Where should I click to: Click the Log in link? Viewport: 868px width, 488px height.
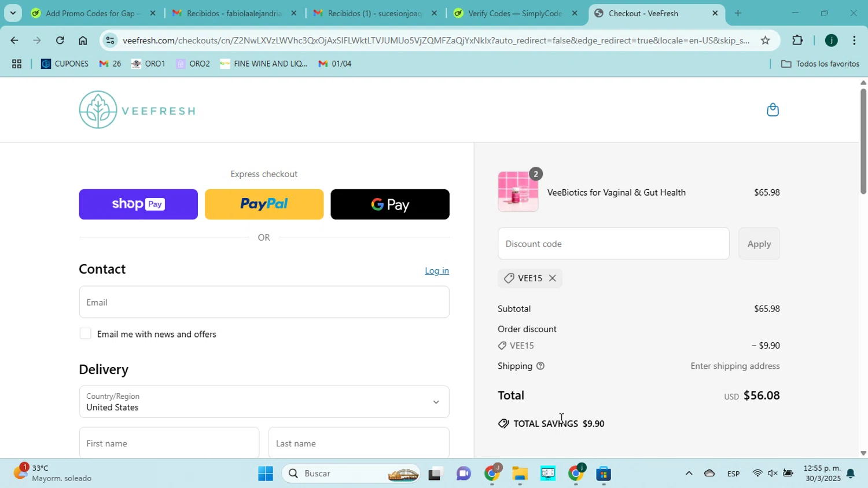click(437, 271)
